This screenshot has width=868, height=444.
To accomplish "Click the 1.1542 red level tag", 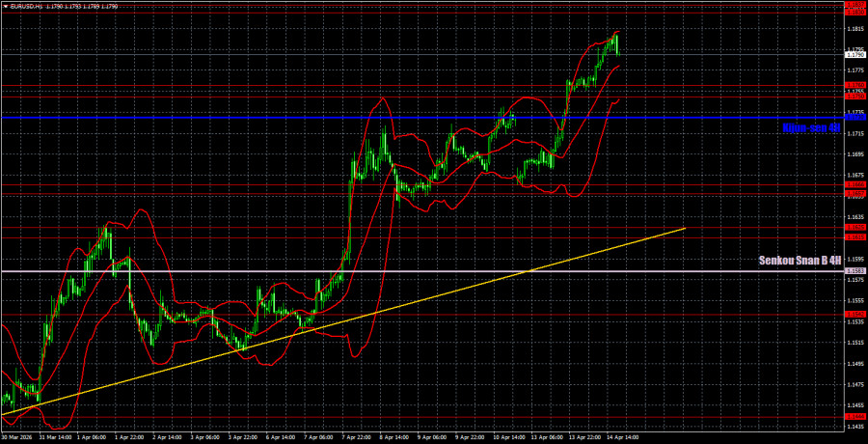I will (x=855, y=315).
